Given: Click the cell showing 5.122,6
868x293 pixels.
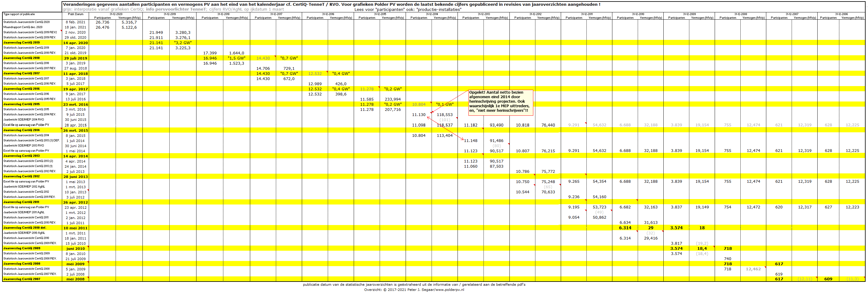Looking at the screenshot, I should pos(129,27).
